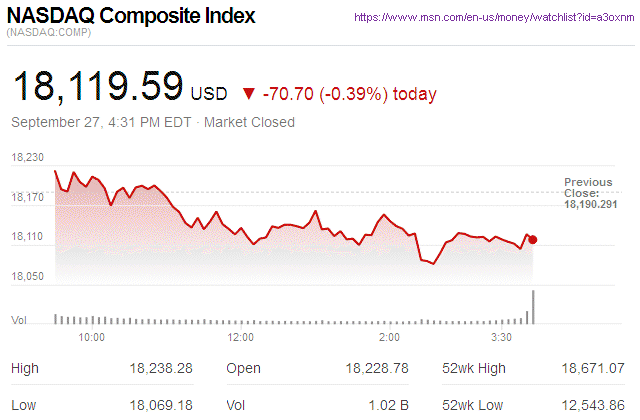The image size is (640, 420).
Task: Click the 18,119.59 current price
Action: click(97, 87)
